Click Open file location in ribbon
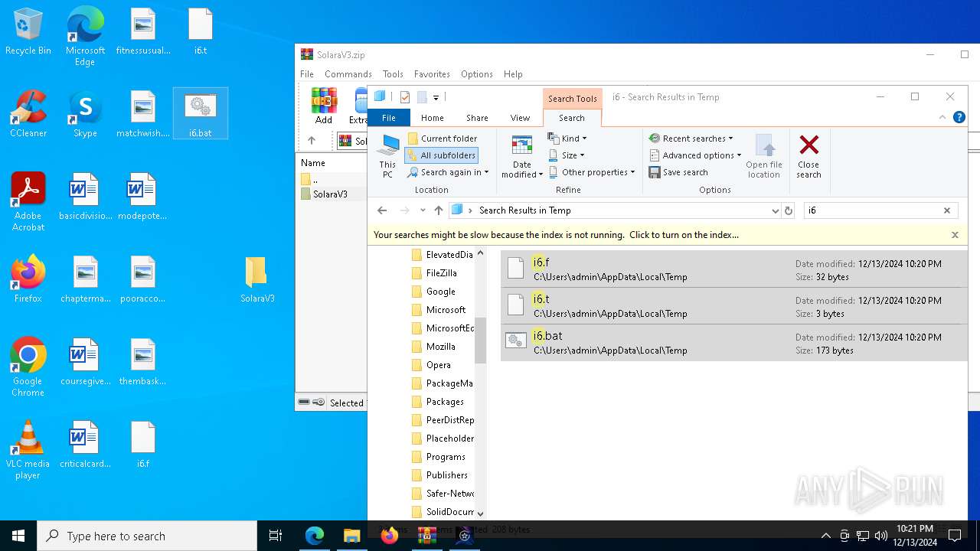The width and height of the screenshot is (980, 551). click(763, 157)
